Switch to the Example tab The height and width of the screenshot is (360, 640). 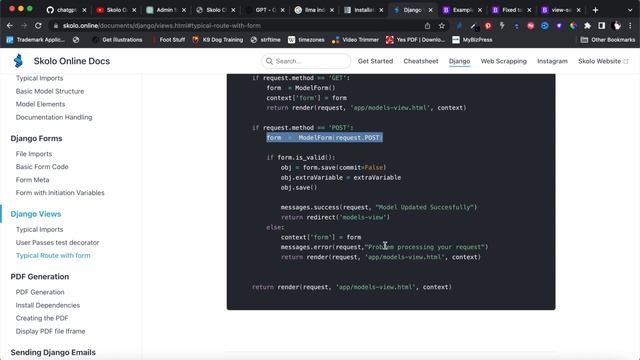coord(462,10)
